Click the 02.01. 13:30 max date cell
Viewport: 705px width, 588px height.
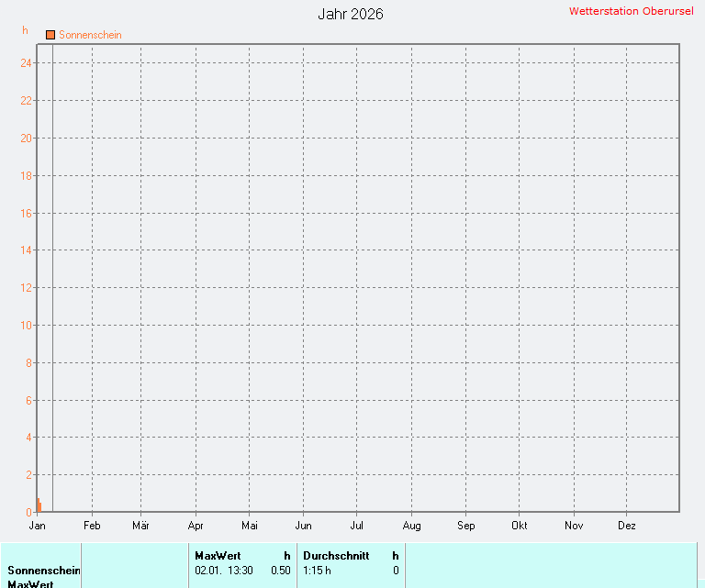[x=224, y=571]
